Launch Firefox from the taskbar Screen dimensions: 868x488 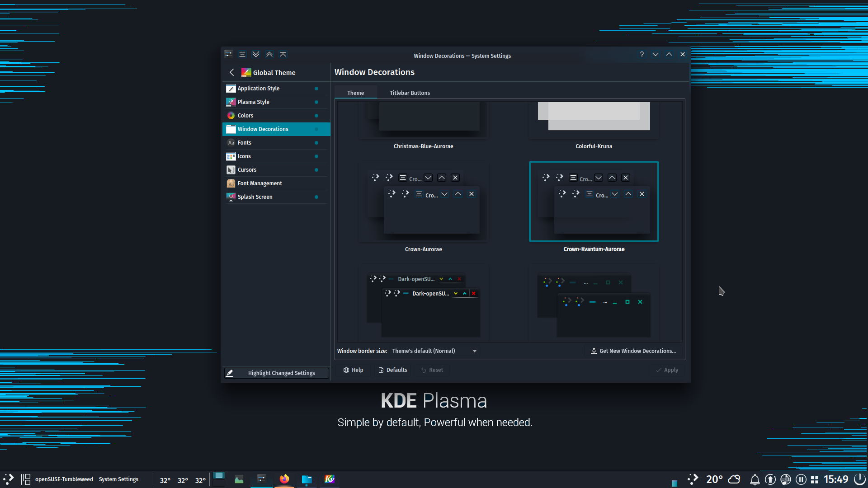[284, 479]
